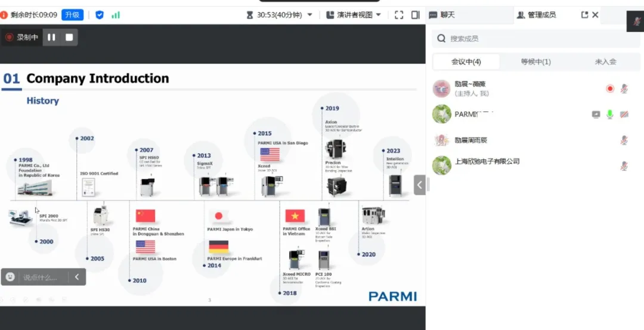
Task: Click the PARMI member avatar
Action: click(441, 114)
